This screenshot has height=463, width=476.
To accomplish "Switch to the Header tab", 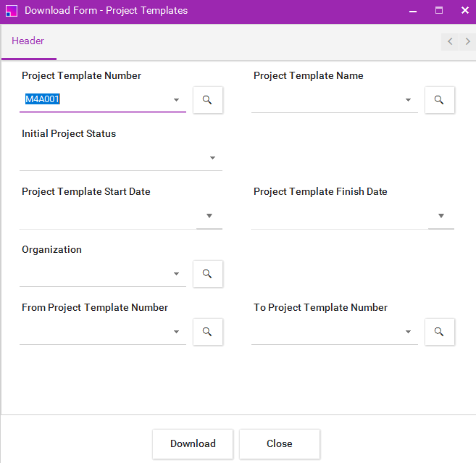I will (28, 41).
